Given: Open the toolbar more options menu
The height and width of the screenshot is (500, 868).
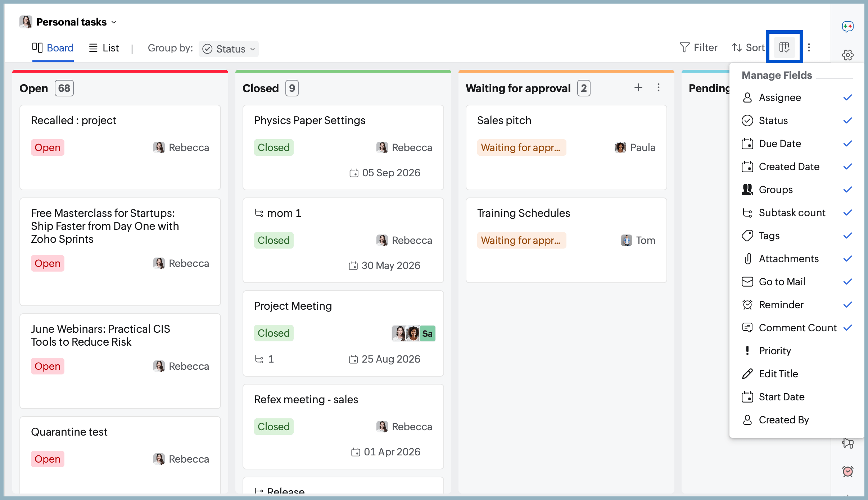Looking at the screenshot, I should pos(809,47).
